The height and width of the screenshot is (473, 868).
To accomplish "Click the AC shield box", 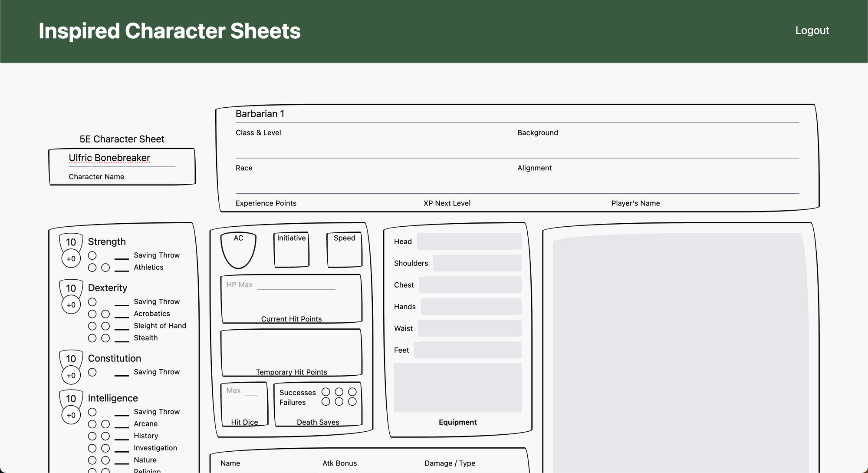I will click(238, 251).
